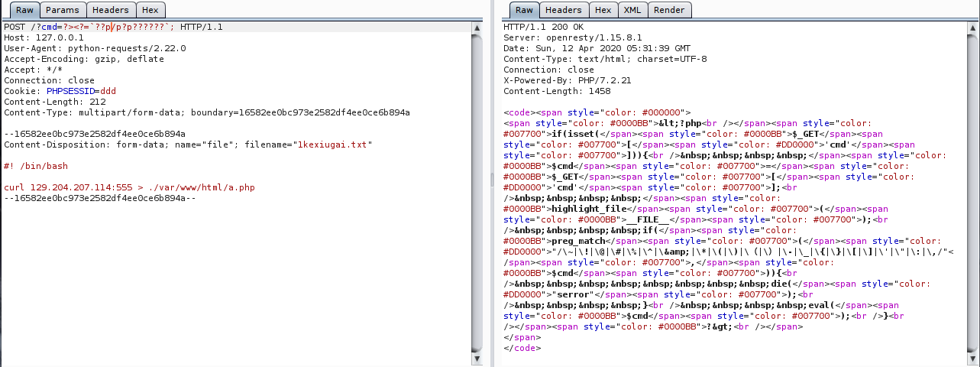Open the request Params tab

click(61, 10)
